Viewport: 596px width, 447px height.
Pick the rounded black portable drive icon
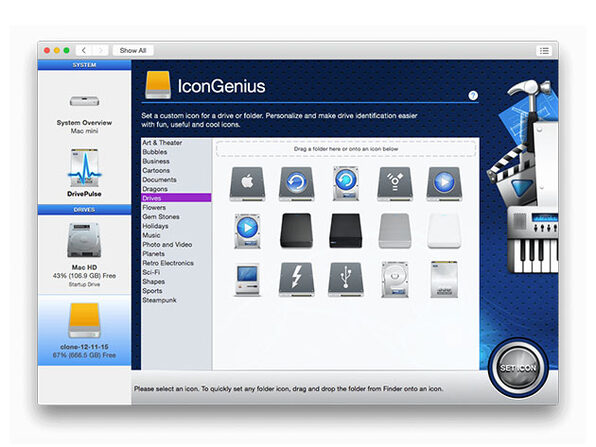point(296,231)
